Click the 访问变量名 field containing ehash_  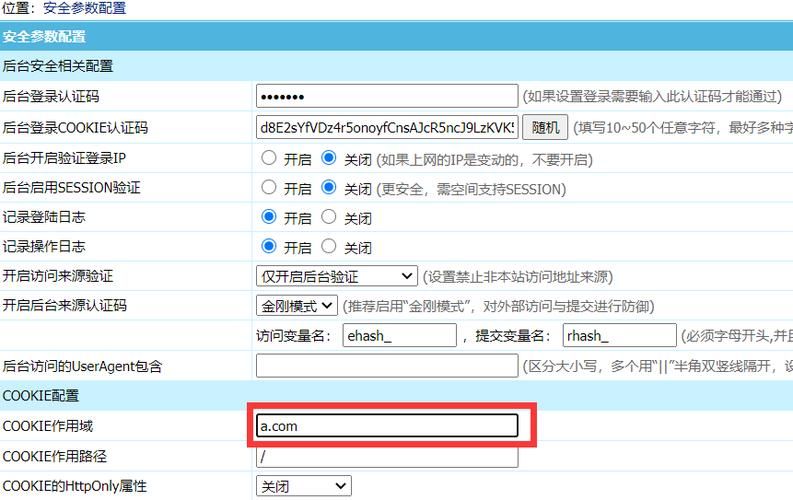400,335
